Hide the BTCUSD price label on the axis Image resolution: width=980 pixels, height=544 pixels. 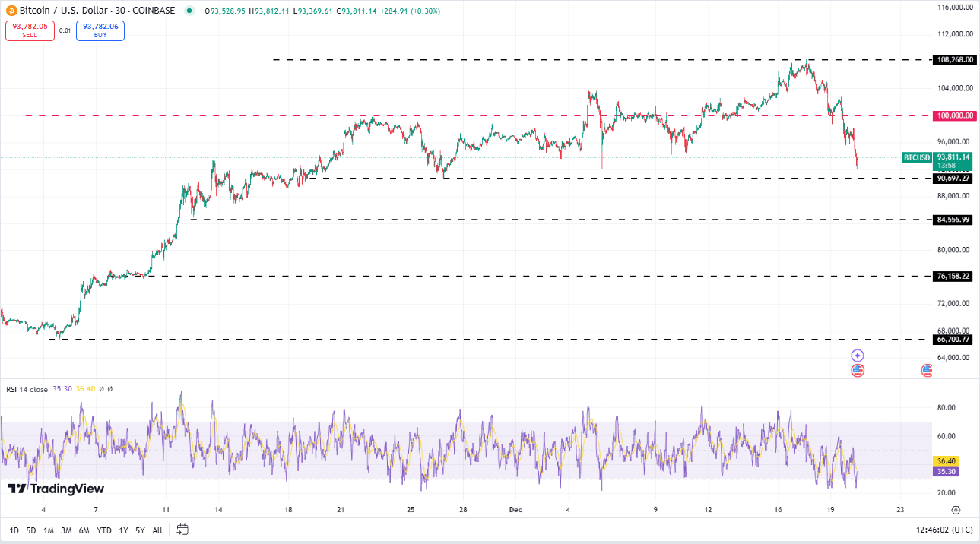pyautogui.click(x=916, y=158)
